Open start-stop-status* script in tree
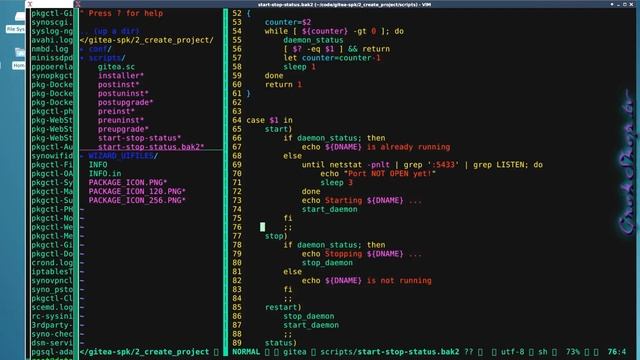The image size is (640, 360). click(139, 138)
